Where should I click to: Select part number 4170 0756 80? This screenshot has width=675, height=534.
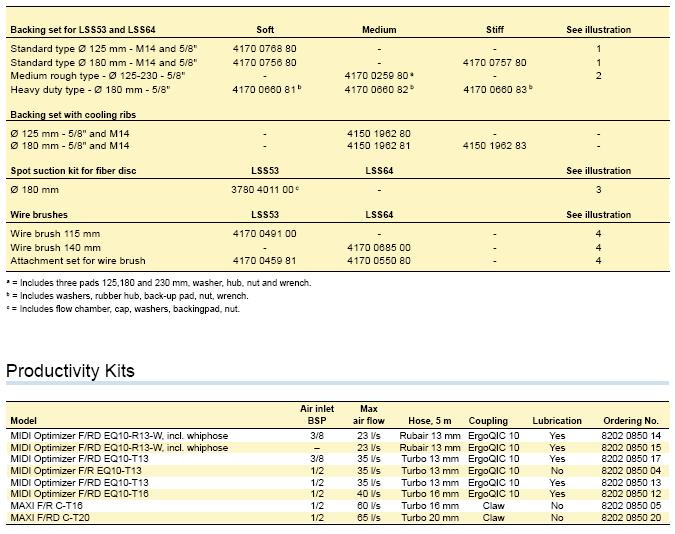(264, 62)
